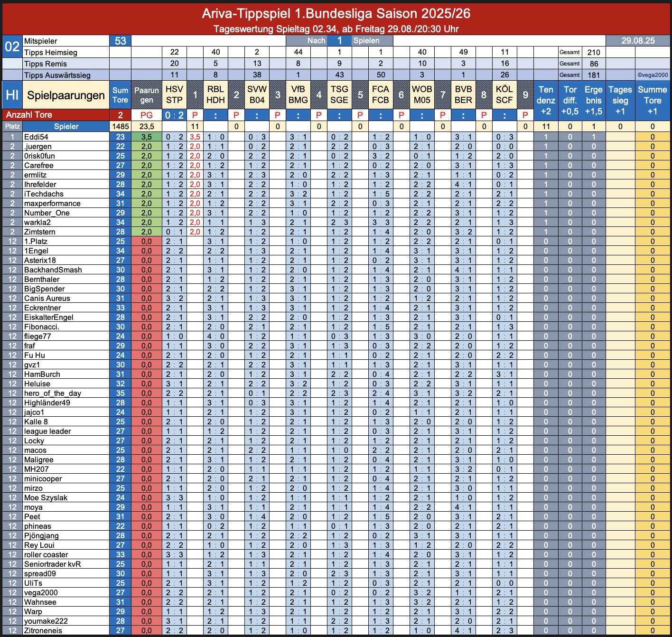Click the 'SVW B04' match header
The image size is (672, 637).
257,95
